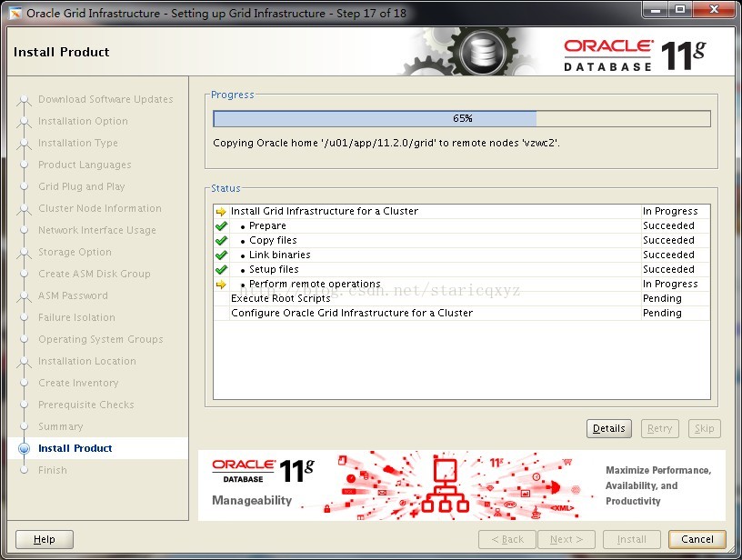Image resolution: width=742 pixels, height=560 pixels.
Task: Click the 'Prepare' status row text
Action: click(267, 225)
